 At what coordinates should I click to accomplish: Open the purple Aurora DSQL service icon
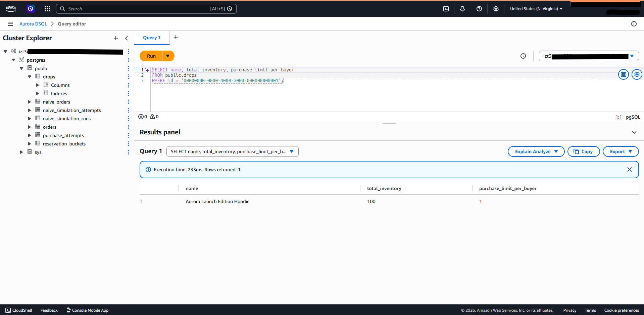tap(31, 9)
